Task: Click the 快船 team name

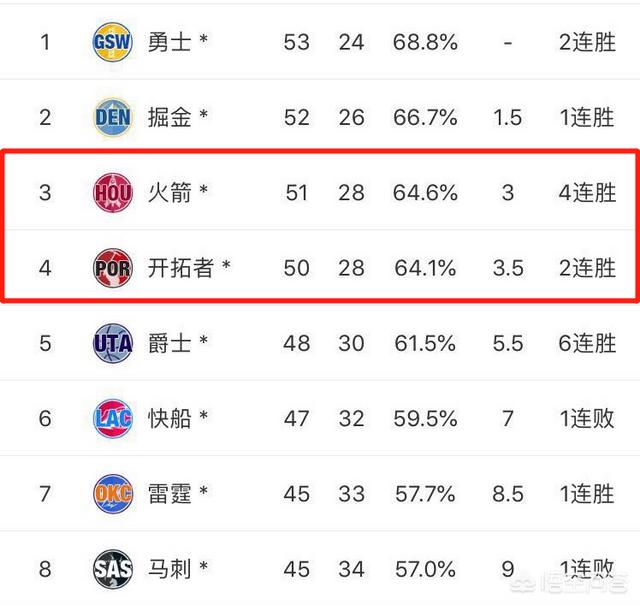Action: pyautogui.click(x=169, y=418)
